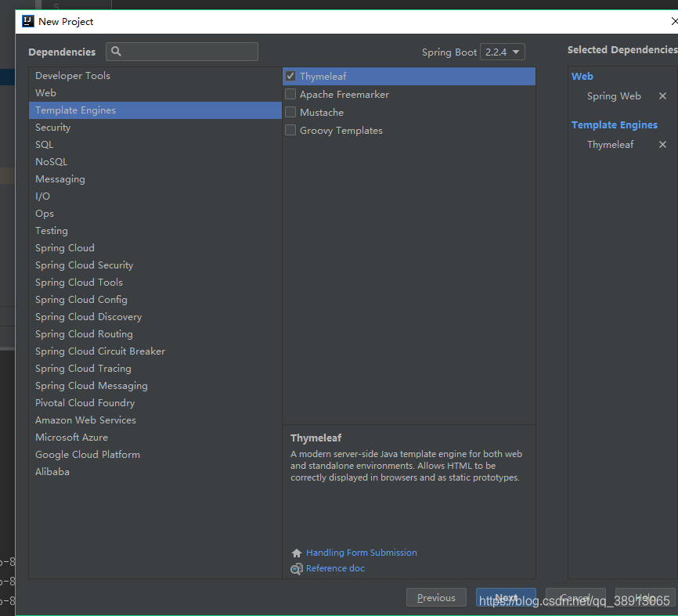The height and width of the screenshot is (616, 678).
Task: Select the Spring Cloud Discovery category
Action: coord(155,317)
